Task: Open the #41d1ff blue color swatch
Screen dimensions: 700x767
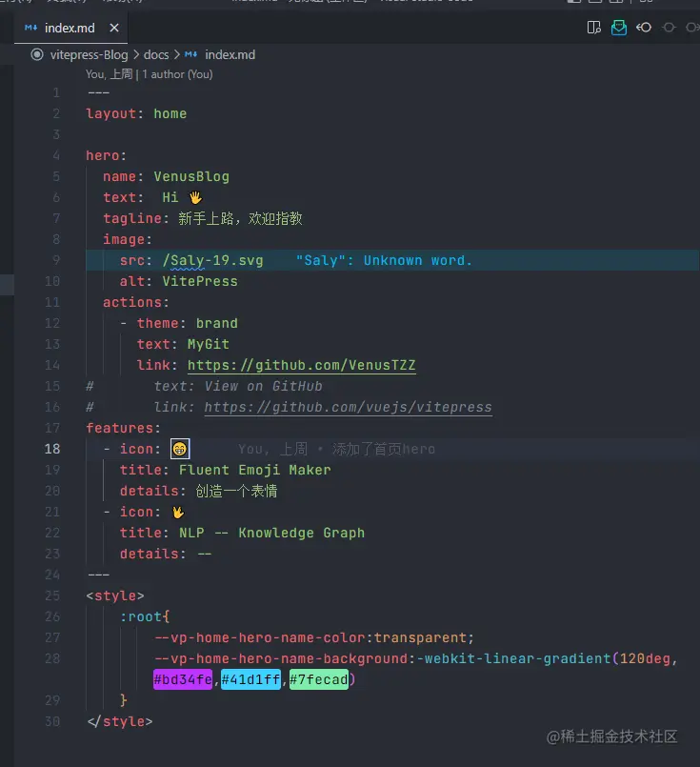Action: [250, 679]
